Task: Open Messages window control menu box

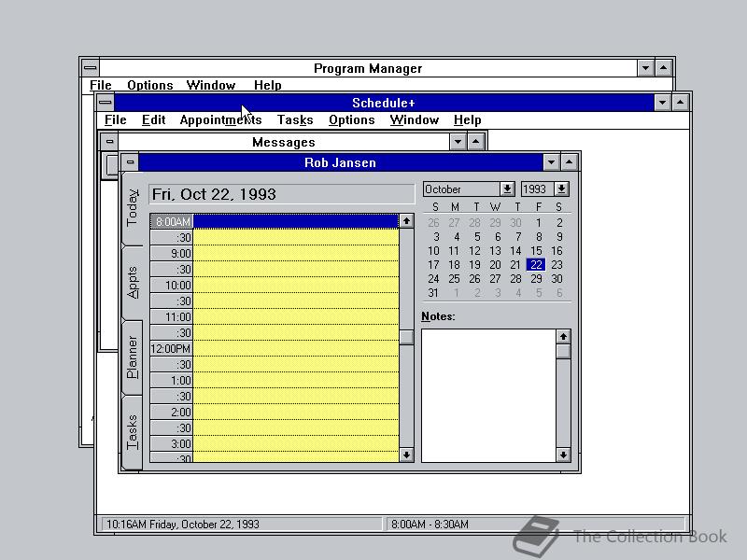Action: tap(109, 142)
